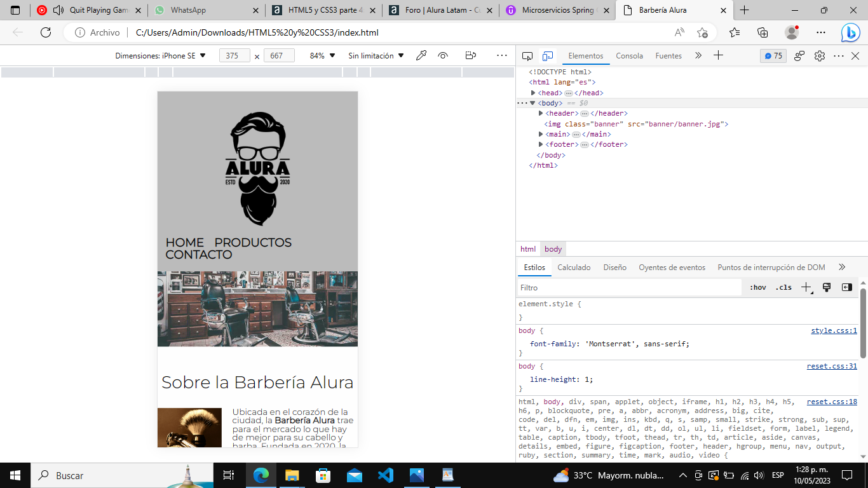Screen dimensions: 868x488
Task: Collapse the body element node
Action: click(532, 103)
